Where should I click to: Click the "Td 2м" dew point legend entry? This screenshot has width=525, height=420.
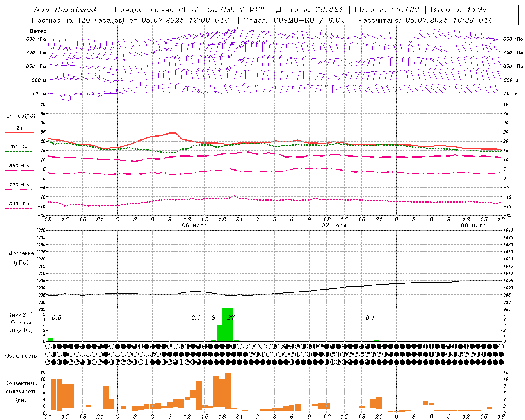pos(19,147)
